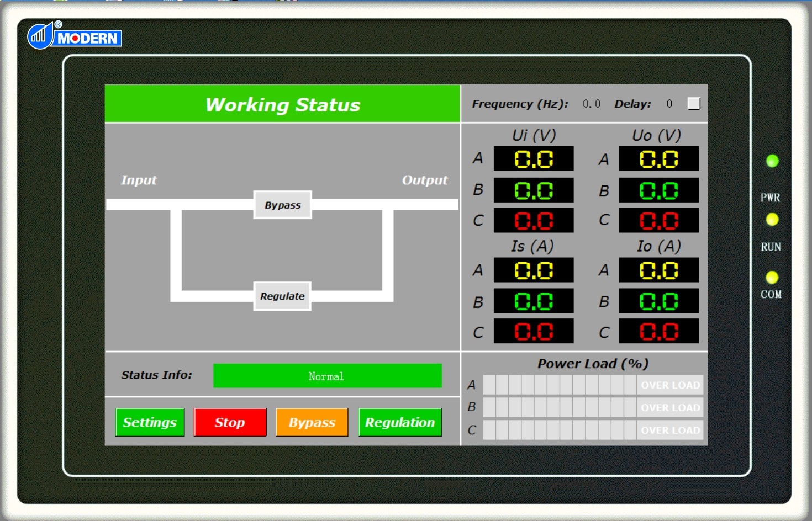Click the RUN label text

coord(771,247)
